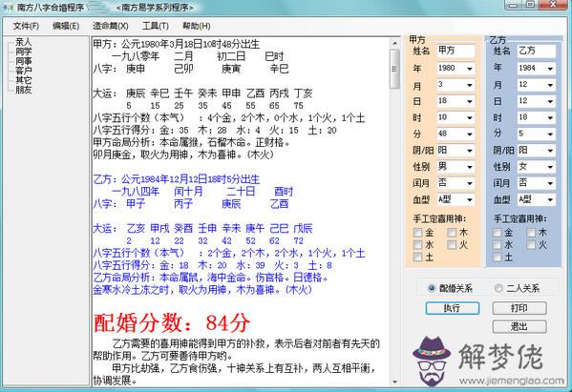Open 乙方 闰月 dropdown
572x392 pixels.
coord(537,183)
